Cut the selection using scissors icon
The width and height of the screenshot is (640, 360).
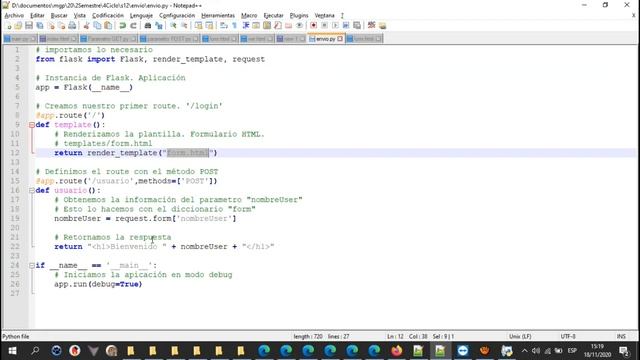[x=87, y=26]
